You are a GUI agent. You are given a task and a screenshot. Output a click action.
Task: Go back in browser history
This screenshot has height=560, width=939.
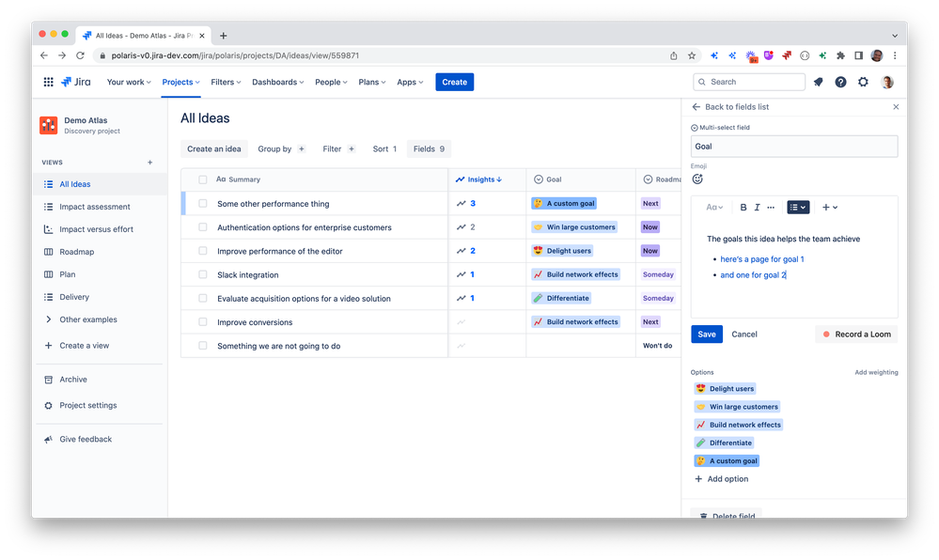(x=44, y=55)
